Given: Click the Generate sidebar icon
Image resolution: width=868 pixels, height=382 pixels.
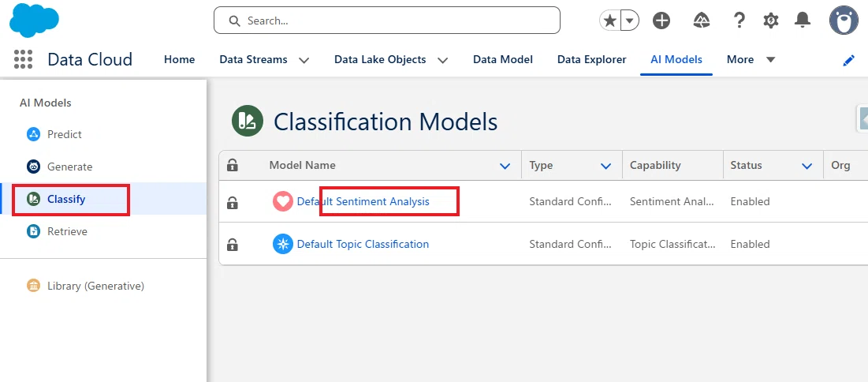Looking at the screenshot, I should tap(34, 167).
